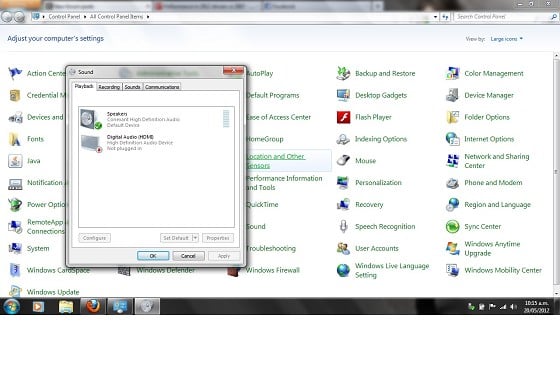Click the Set Default button
560x378 pixels.
point(176,238)
